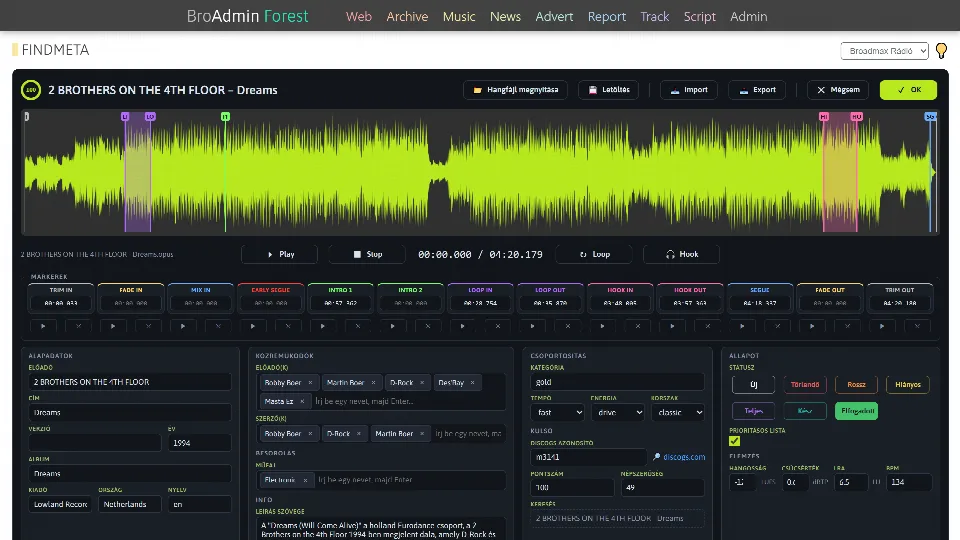
Task: Click the Év field showing 1994
Action: coord(200,443)
